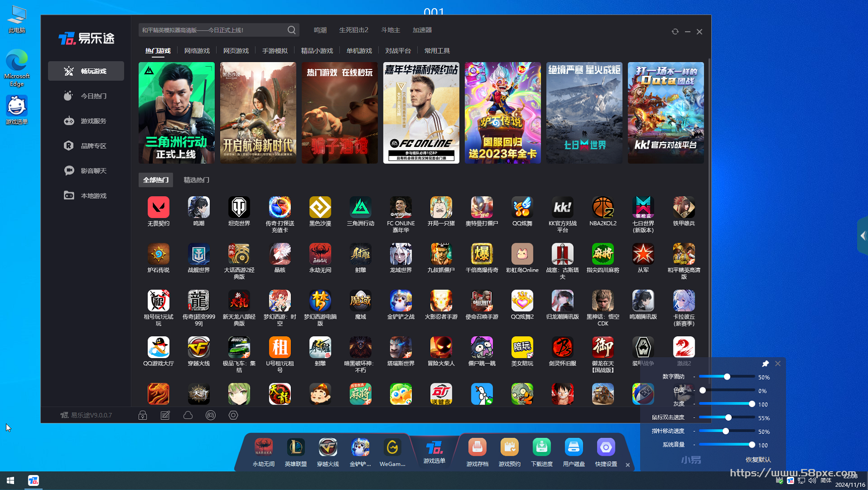Switch to the 对战平台 tab
The width and height of the screenshot is (868, 490).
coord(398,51)
